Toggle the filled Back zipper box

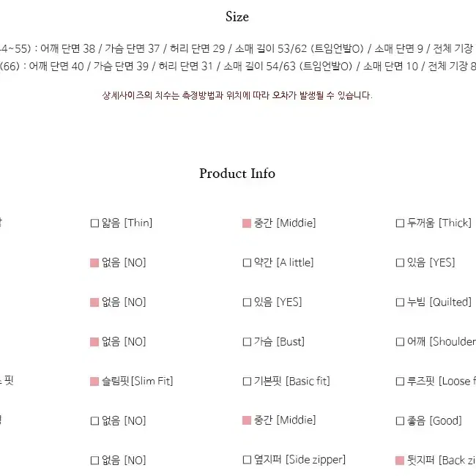(x=400, y=461)
